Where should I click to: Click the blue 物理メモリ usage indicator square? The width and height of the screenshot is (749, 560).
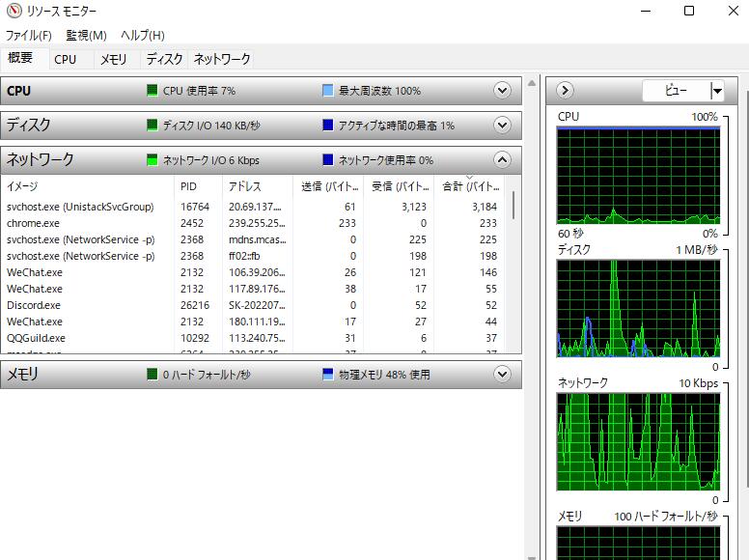328,375
